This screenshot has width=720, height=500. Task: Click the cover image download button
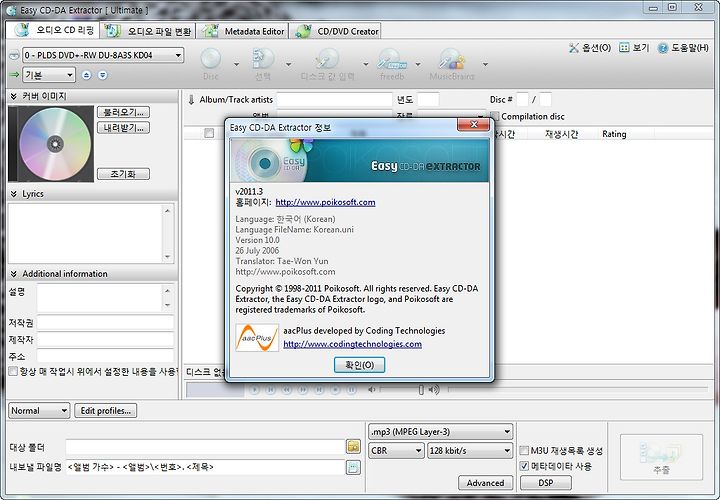click(x=124, y=128)
